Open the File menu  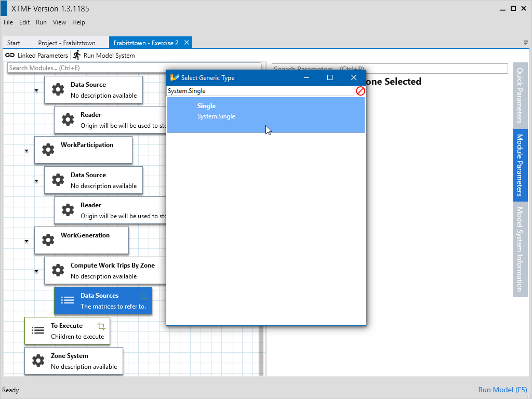[x=8, y=22]
